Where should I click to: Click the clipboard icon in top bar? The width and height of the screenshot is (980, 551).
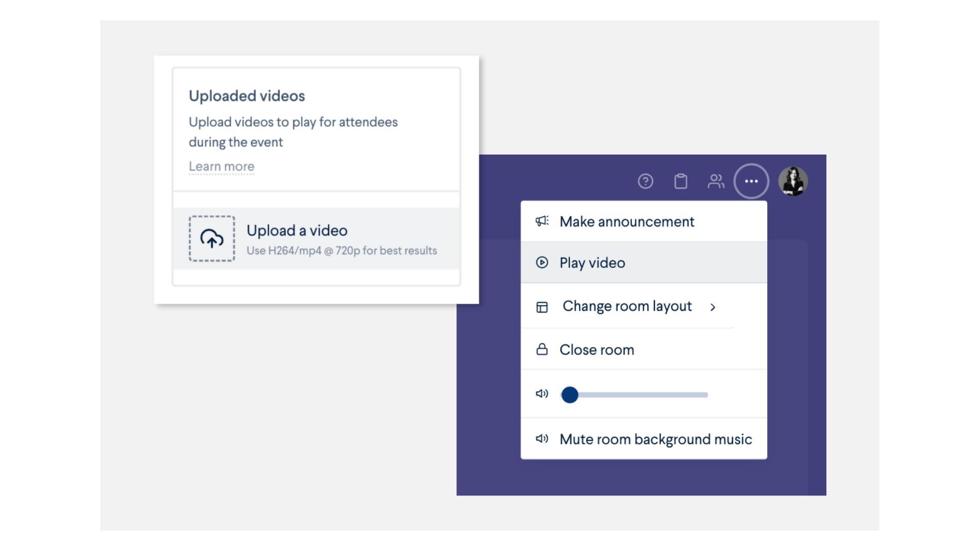tap(680, 181)
